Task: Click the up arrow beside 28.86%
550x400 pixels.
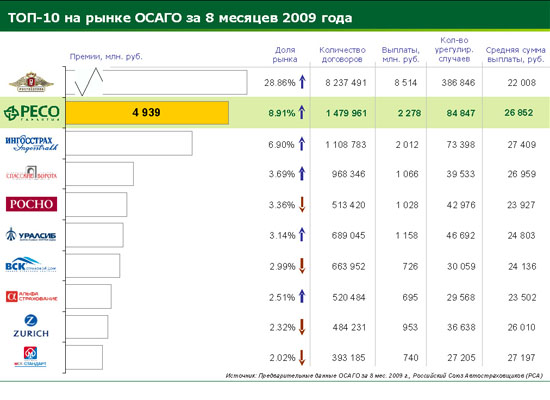Action: (x=302, y=82)
